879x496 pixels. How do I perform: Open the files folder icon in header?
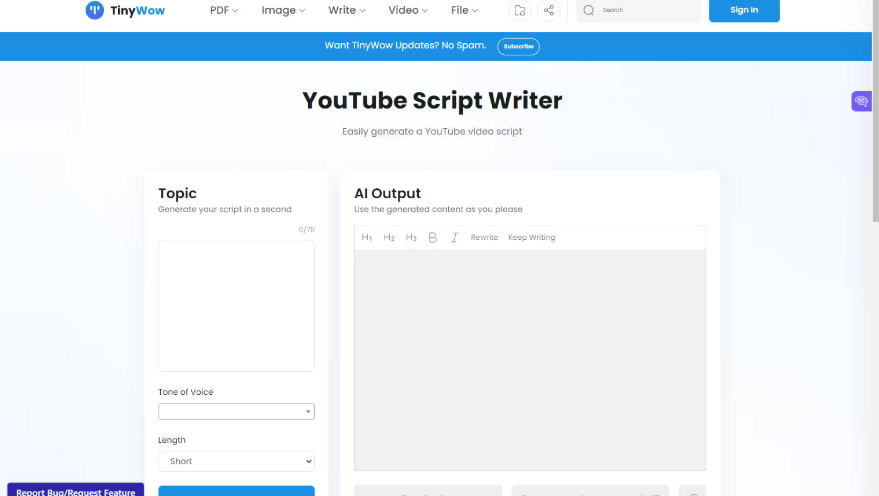[x=519, y=10]
